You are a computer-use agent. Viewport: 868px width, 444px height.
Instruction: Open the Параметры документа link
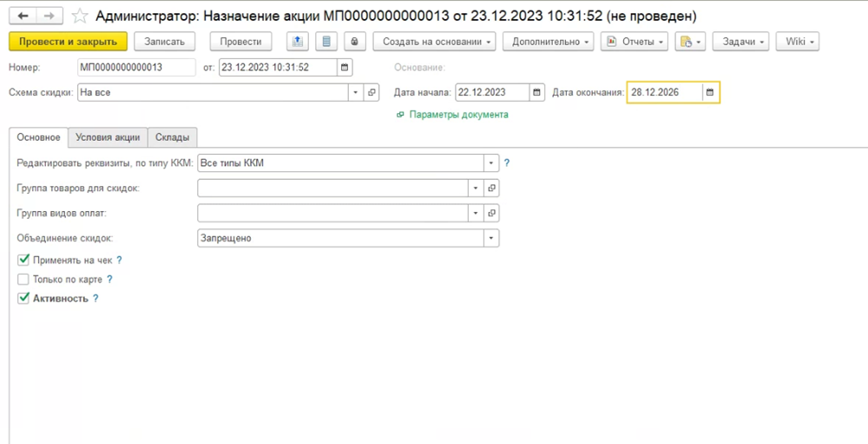[458, 115]
